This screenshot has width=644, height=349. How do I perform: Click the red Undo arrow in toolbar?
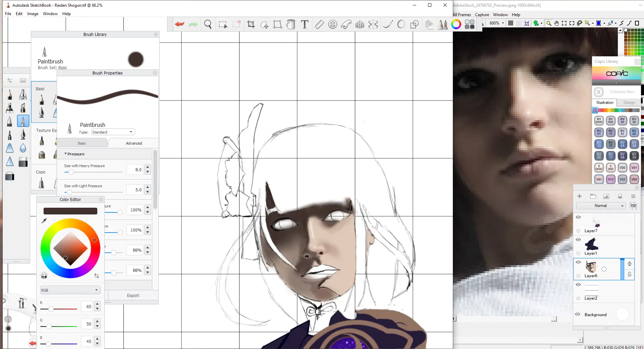coord(179,24)
